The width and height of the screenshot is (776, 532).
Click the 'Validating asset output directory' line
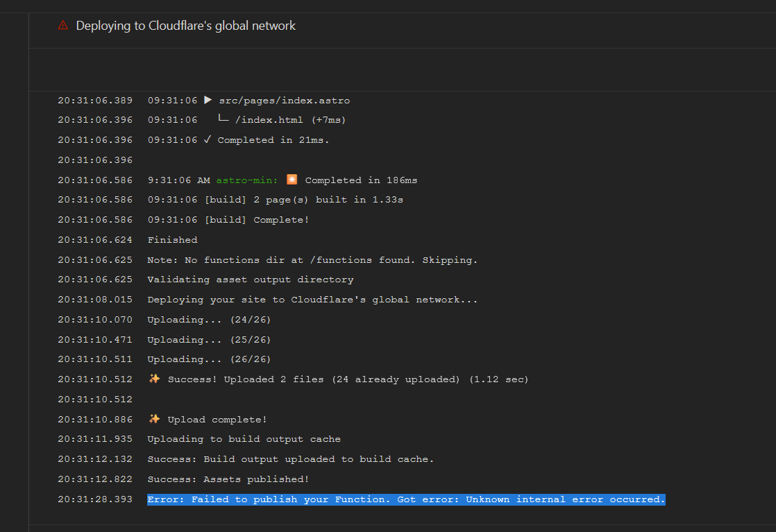[251, 280]
